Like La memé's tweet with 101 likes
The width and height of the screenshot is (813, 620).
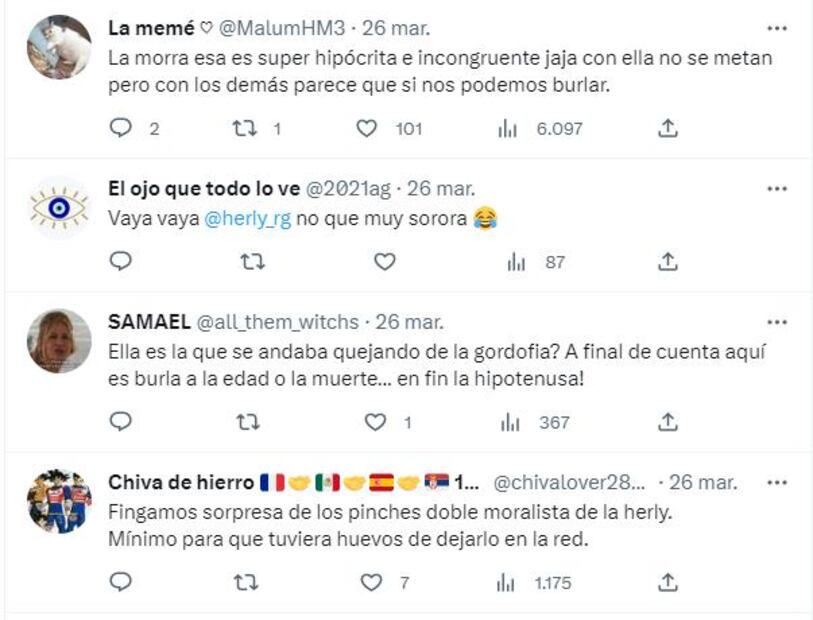click(367, 128)
